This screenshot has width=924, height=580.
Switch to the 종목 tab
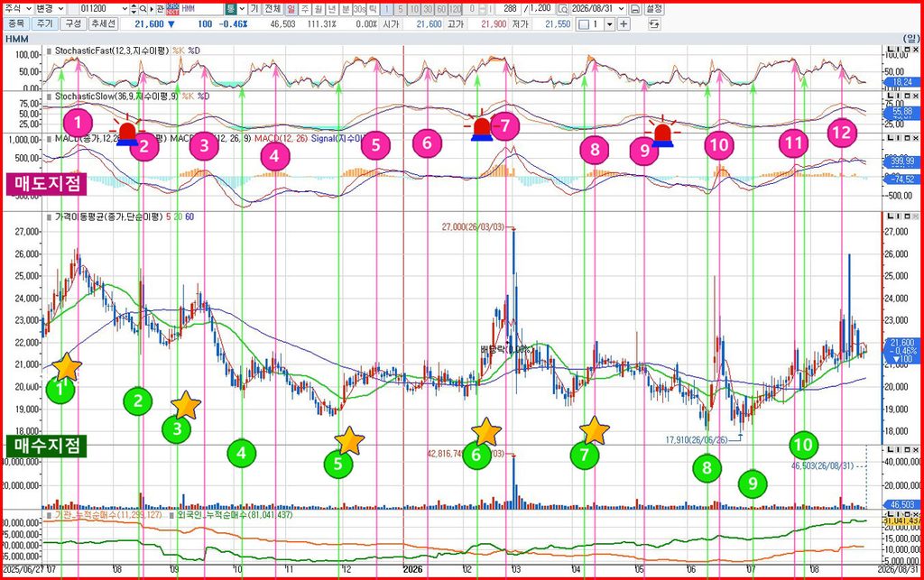[x=16, y=24]
